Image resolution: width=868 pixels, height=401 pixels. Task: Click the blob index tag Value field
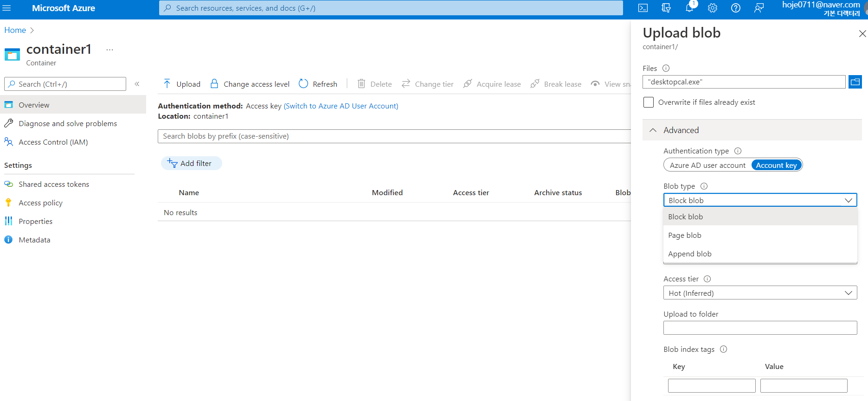point(804,386)
